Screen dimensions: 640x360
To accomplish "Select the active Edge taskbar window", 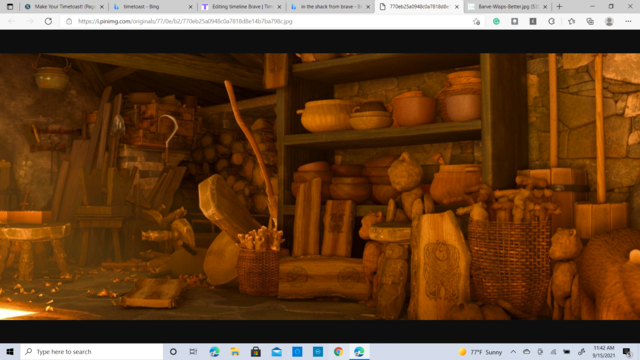I will [x=359, y=351].
